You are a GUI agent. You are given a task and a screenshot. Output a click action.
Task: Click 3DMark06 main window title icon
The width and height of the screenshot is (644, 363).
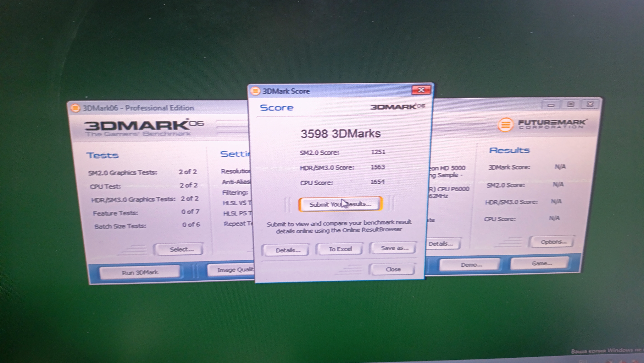coord(75,108)
